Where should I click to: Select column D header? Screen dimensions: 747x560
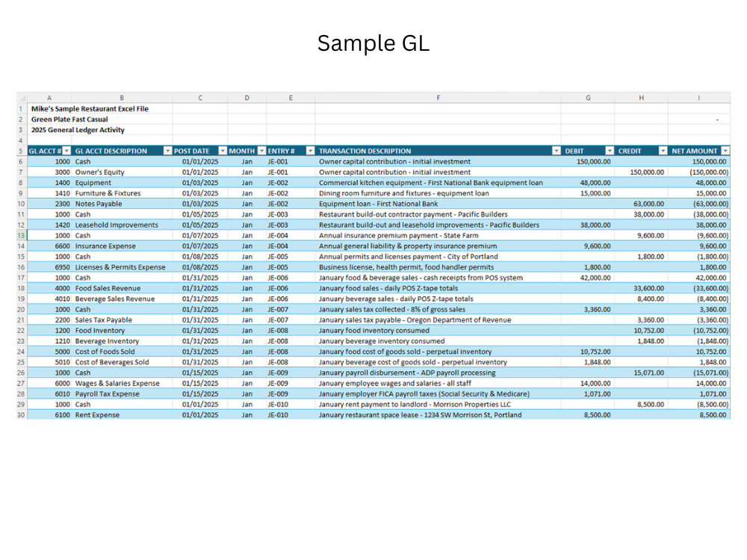click(247, 98)
